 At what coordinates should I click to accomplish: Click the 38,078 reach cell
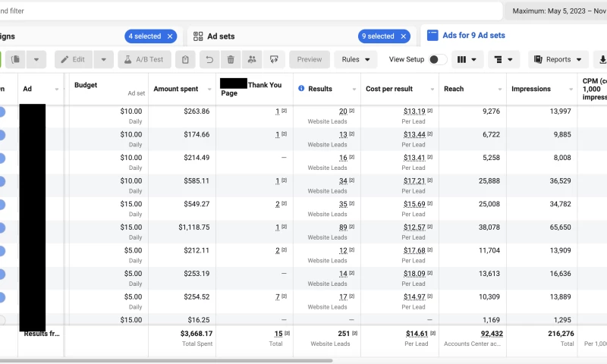pyautogui.click(x=489, y=227)
